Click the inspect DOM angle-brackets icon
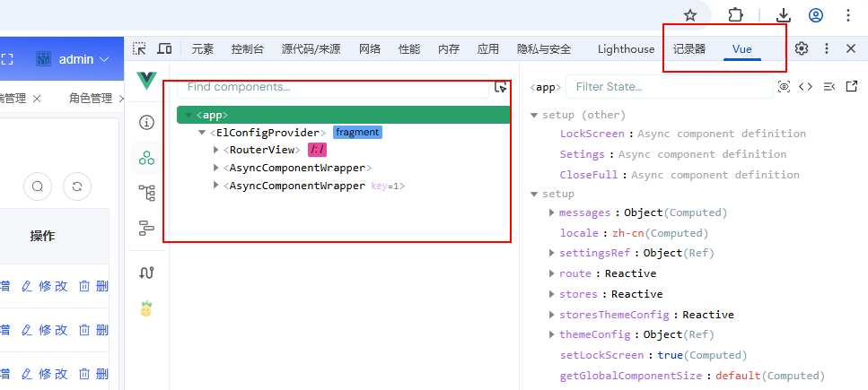868x390 pixels. [x=805, y=87]
